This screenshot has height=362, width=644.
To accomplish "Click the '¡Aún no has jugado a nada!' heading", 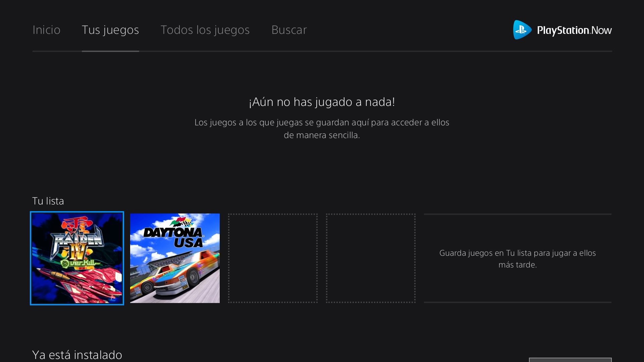I will coord(322,102).
